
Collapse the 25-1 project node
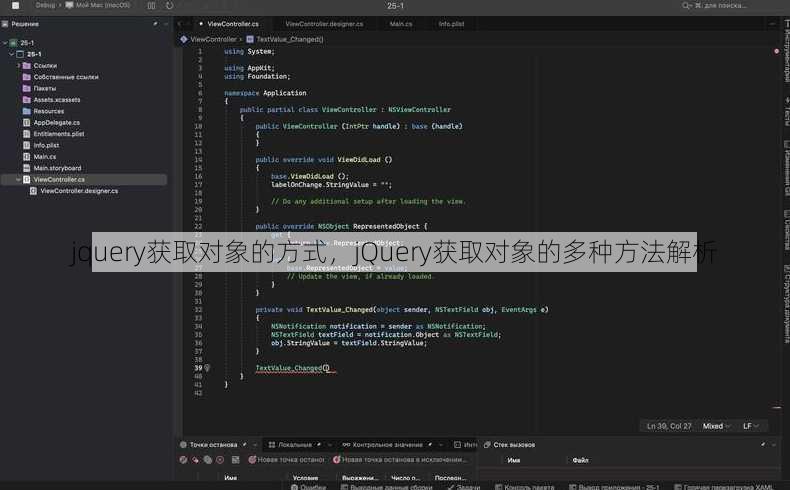pos(12,54)
